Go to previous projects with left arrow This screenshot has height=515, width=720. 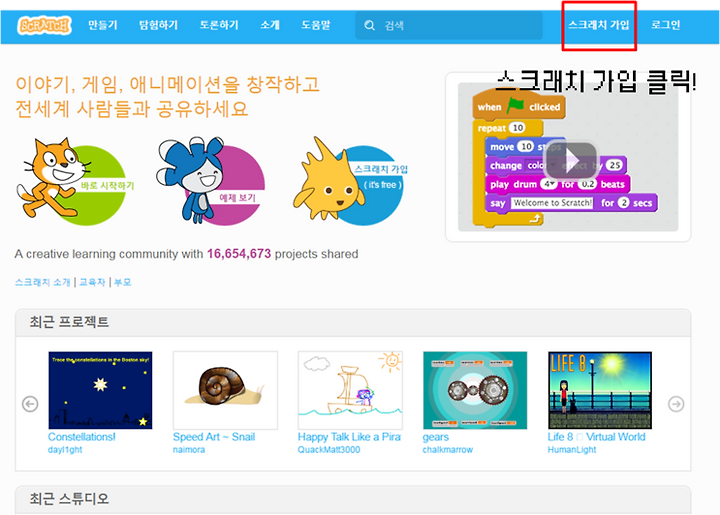pos(30,404)
